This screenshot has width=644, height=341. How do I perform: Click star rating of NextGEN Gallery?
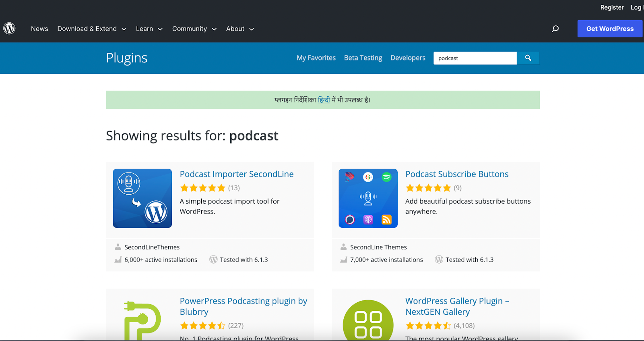pos(428,326)
